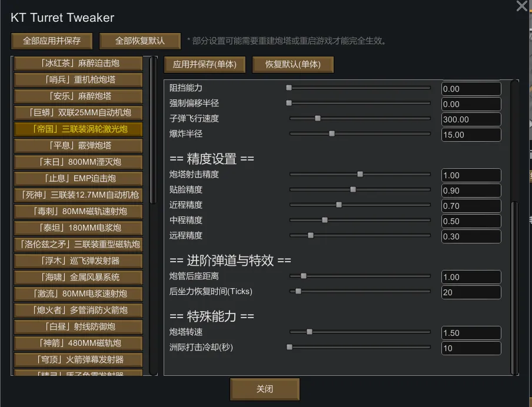This screenshot has height=407, width=532.
Task: Pick 「神箭」480MM磁轨炮 turret
Action: click(x=78, y=343)
